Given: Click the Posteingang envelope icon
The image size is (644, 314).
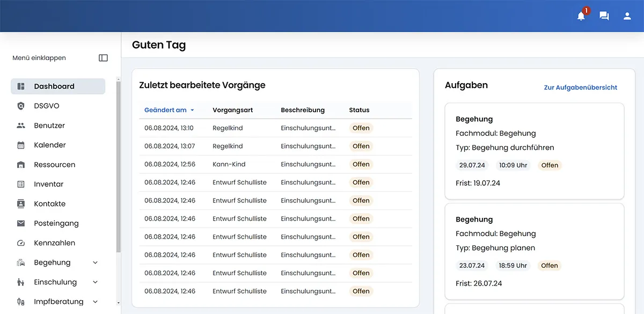Looking at the screenshot, I should (x=21, y=223).
